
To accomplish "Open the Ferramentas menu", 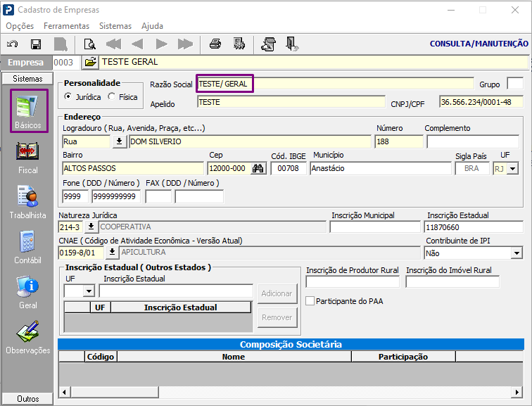I will click(x=66, y=26).
